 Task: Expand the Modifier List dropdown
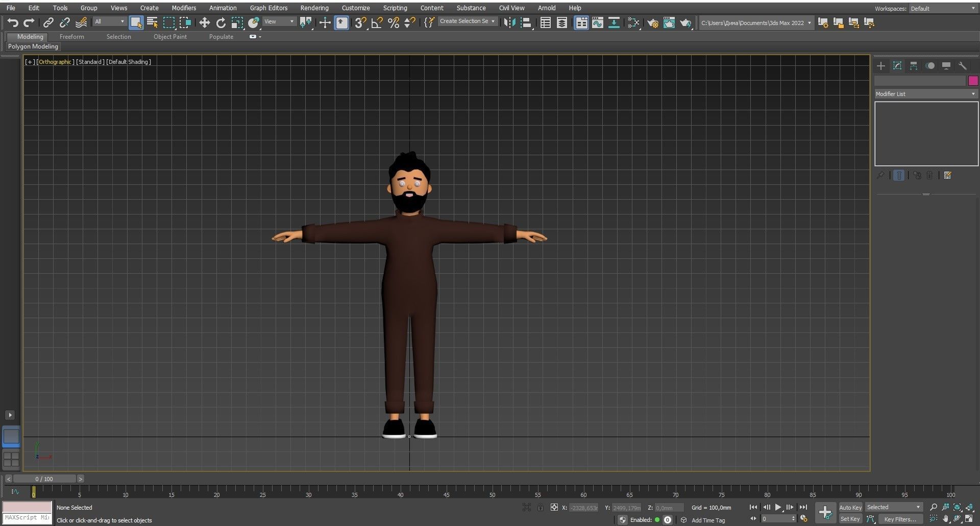pos(925,94)
